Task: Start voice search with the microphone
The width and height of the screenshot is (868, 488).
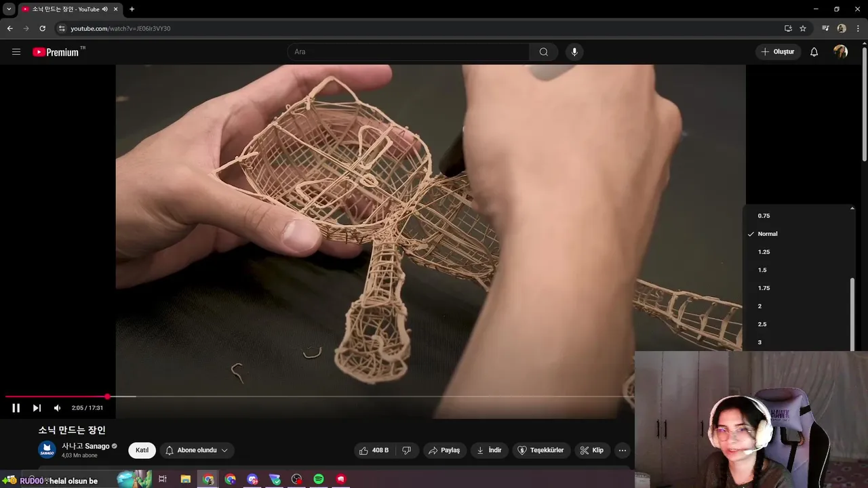Action: 574,52
